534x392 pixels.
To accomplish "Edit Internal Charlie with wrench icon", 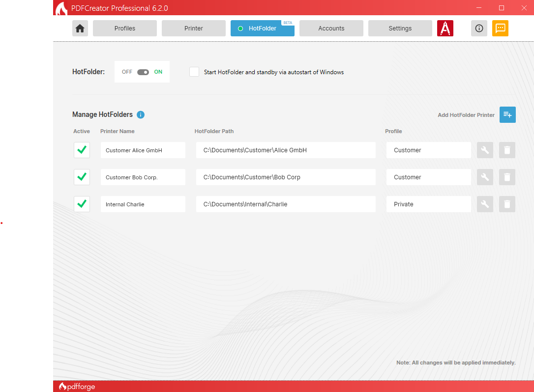I will 485,204.
